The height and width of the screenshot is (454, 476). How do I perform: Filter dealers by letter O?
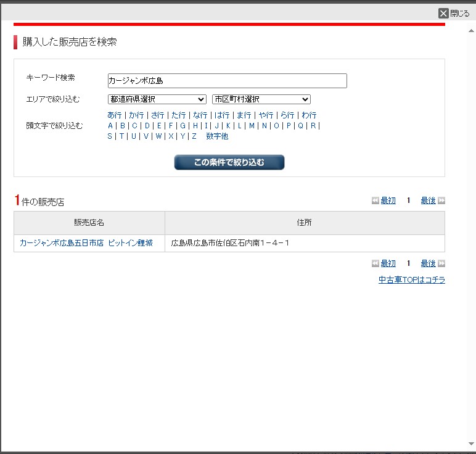[276, 126]
